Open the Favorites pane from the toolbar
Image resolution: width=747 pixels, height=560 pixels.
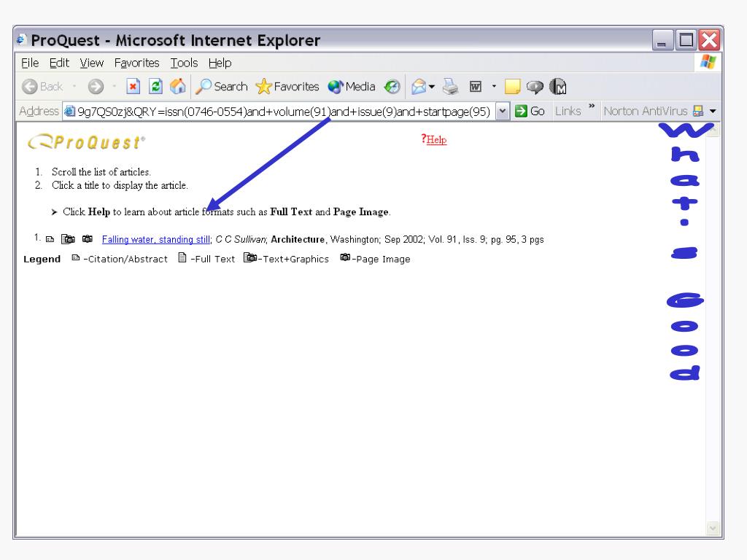coord(287,87)
